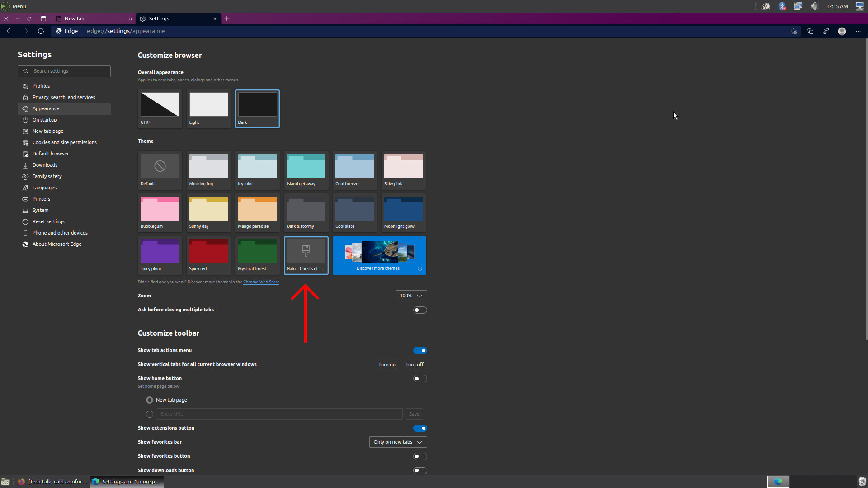This screenshot has height=488, width=868.
Task: Click the System icon in sidebar
Action: 25,210
